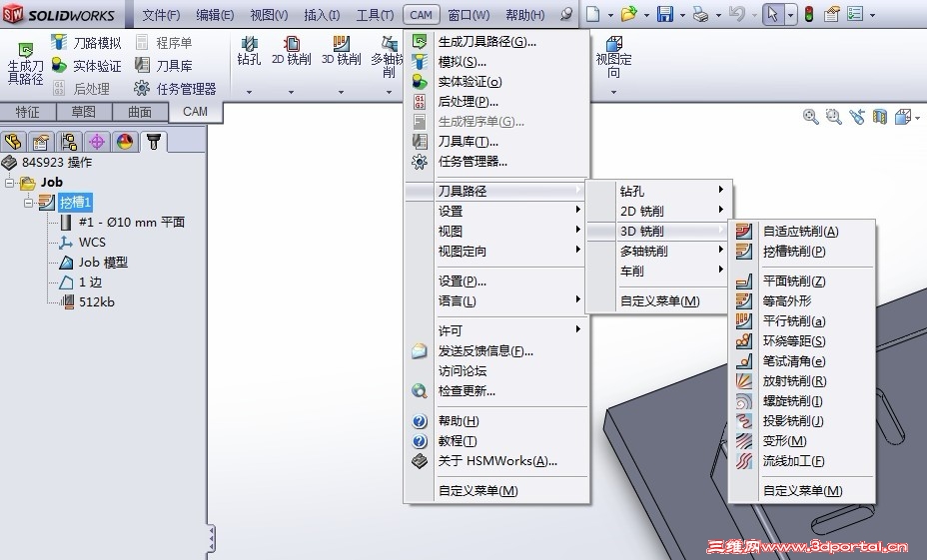
Task: Expand the 视图定向 ribbon dropdown arrow
Action: pyautogui.click(x=613, y=92)
